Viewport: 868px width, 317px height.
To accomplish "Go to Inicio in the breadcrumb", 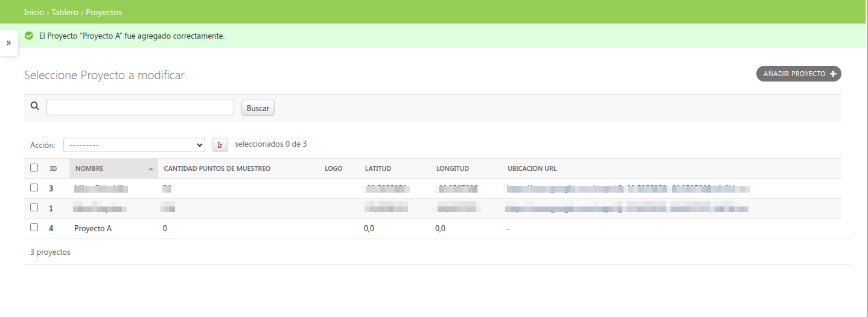I will click(34, 12).
